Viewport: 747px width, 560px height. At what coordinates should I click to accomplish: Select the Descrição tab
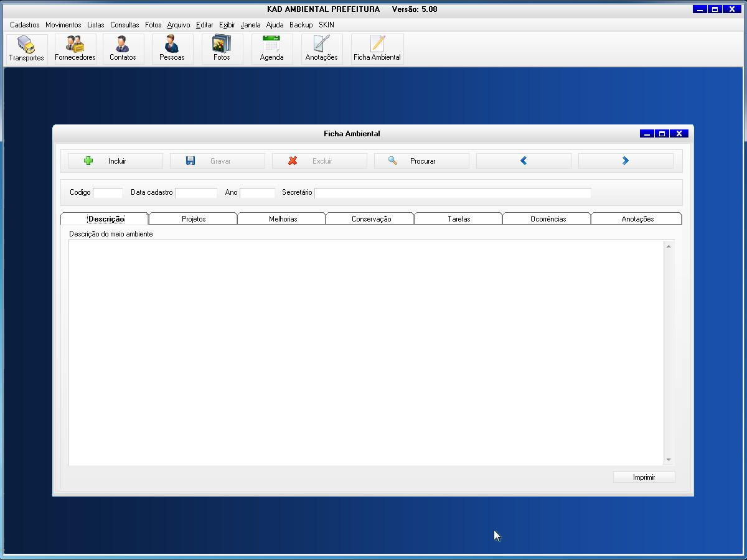pyautogui.click(x=105, y=218)
